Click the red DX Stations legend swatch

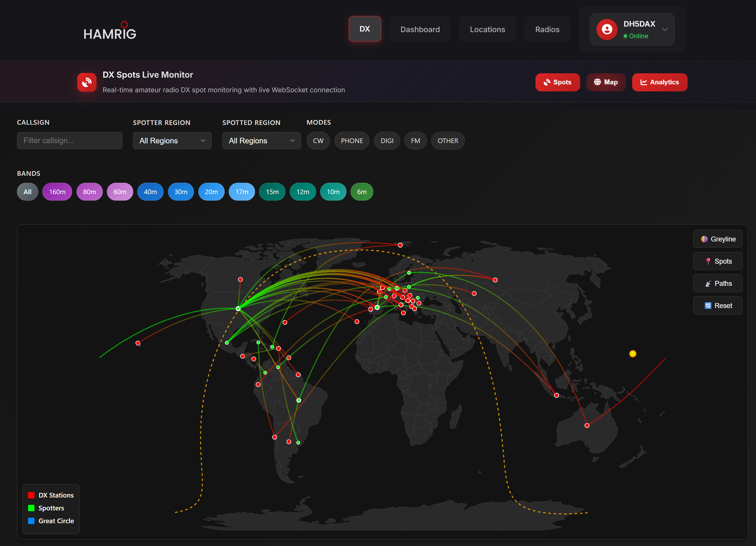31,495
